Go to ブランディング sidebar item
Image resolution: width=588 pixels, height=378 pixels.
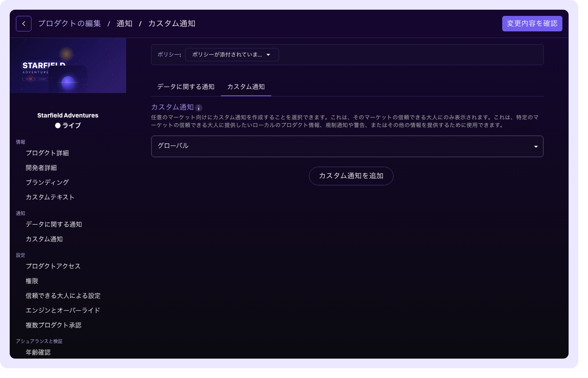pos(47,183)
